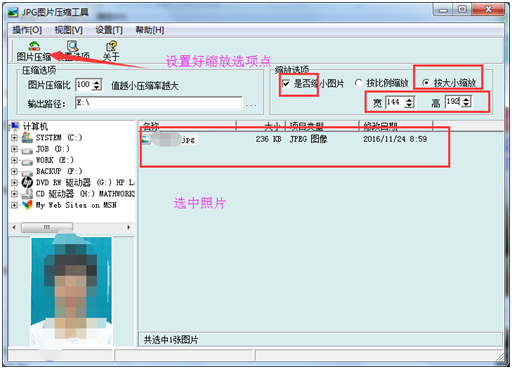Select the jpg file icon in list

[x=146, y=139]
